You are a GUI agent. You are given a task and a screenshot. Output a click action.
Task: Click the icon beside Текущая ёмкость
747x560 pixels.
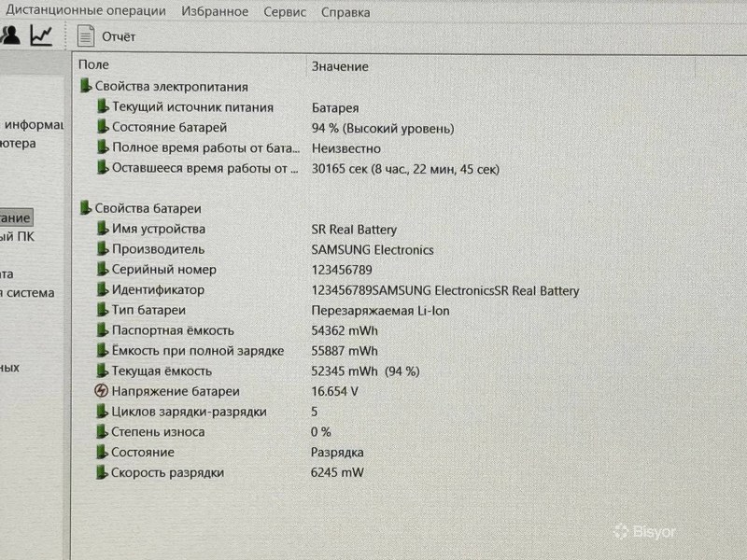tap(102, 371)
